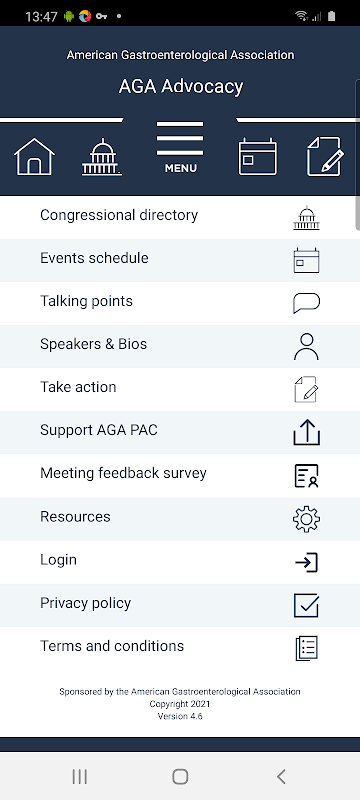Screen dimensions: 360x800
Task: Click the gear icon next to Resources
Action: click(x=306, y=519)
